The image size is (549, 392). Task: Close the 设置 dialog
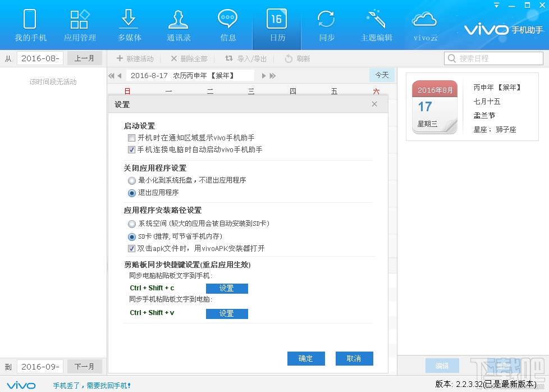(x=374, y=104)
